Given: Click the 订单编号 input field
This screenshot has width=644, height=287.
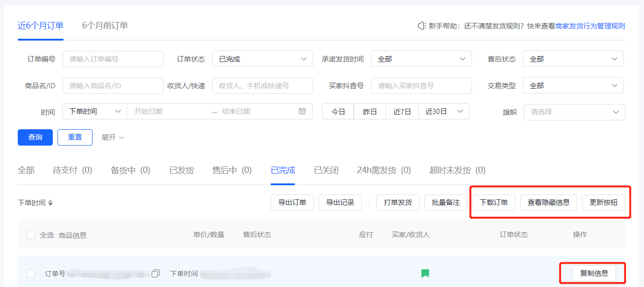Looking at the screenshot, I should 113,58.
